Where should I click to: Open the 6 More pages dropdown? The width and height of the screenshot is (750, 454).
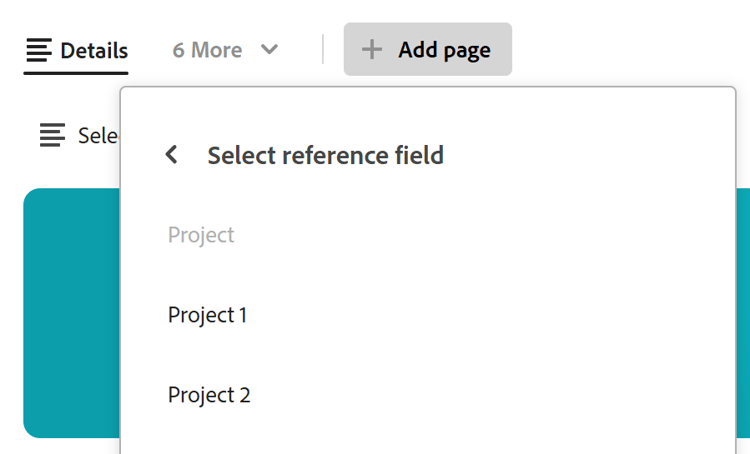(x=225, y=50)
